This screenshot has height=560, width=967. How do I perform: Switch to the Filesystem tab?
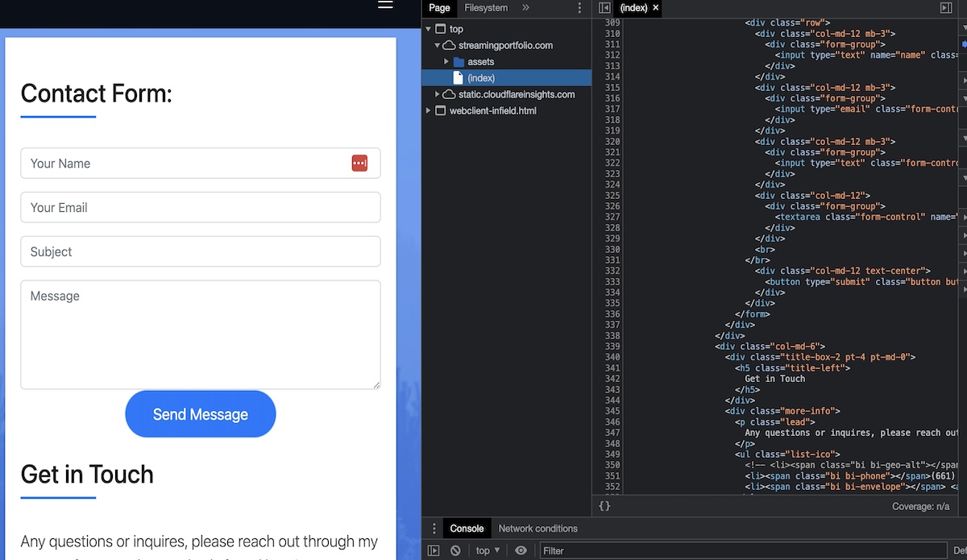[x=486, y=8]
